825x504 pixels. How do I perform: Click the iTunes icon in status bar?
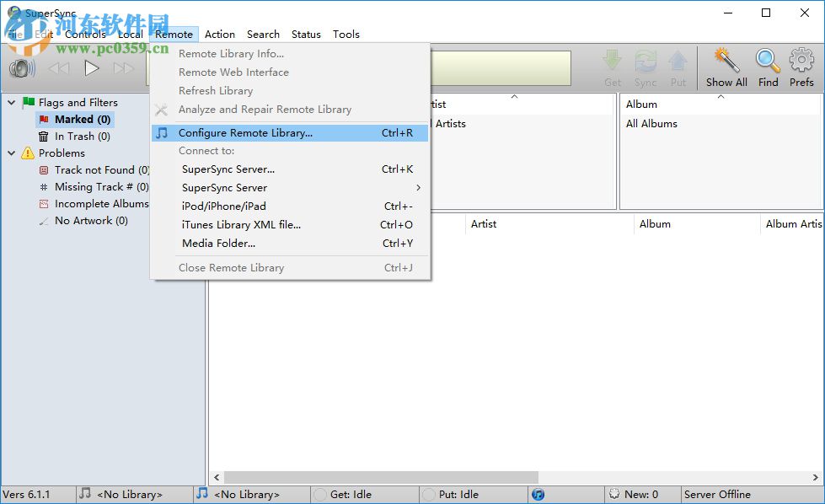coord(538,495)
